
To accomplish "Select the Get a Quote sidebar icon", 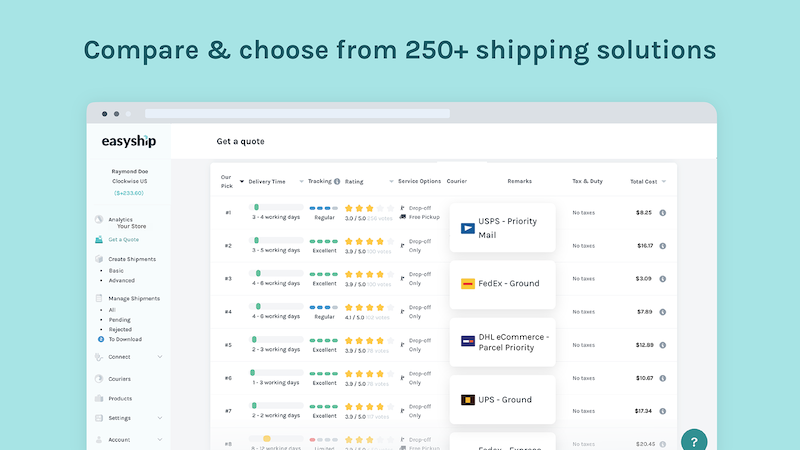I will tap(99, 239).
